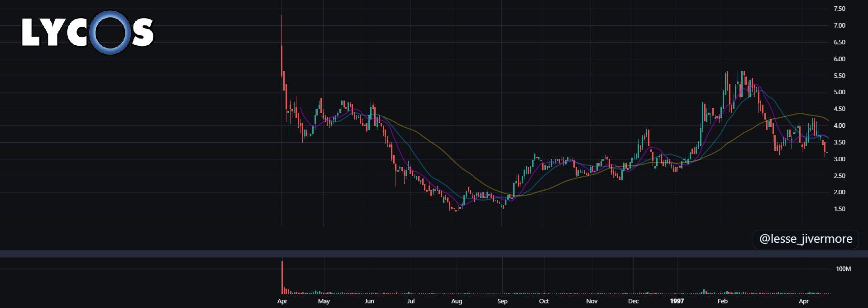Click the pane separator above volume chart
This screenshot has height=308, width=868.
pyautogui.click(x=434, y=254)
